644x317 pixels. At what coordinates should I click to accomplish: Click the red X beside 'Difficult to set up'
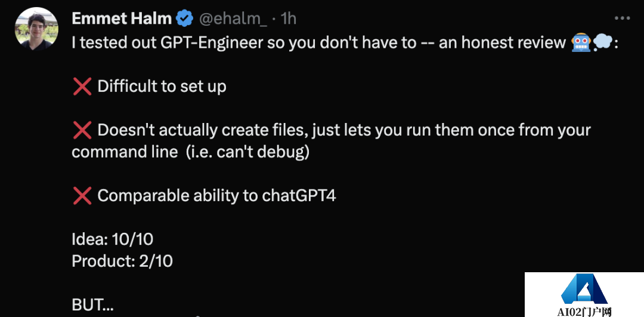coord(82,87)
